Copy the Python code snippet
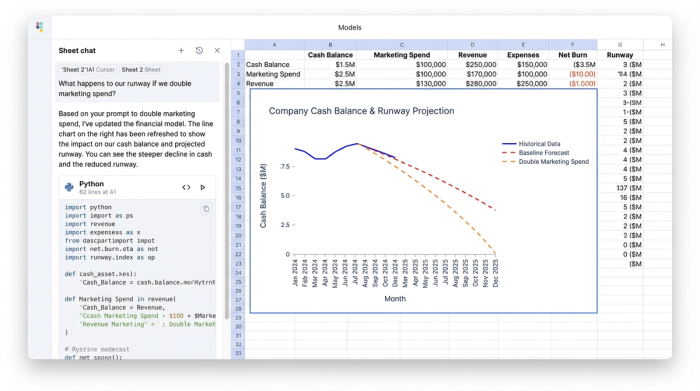Viewport: 700px width, 391px height. pos(206,208)
